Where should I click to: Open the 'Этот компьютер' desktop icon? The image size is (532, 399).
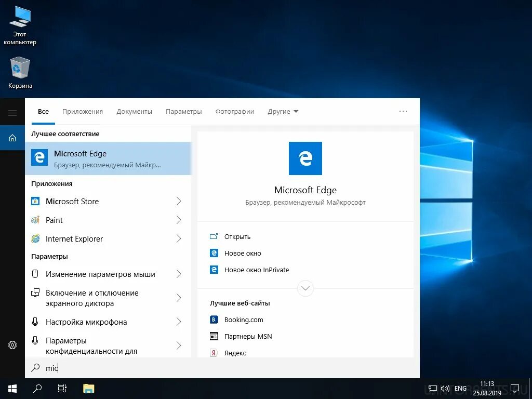[20, 25]
